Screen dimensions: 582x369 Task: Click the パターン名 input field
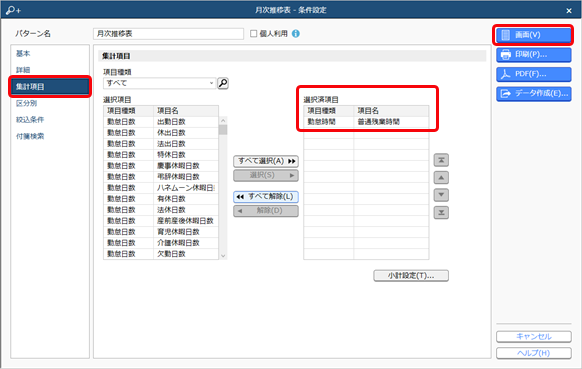[x=168, y=34]
